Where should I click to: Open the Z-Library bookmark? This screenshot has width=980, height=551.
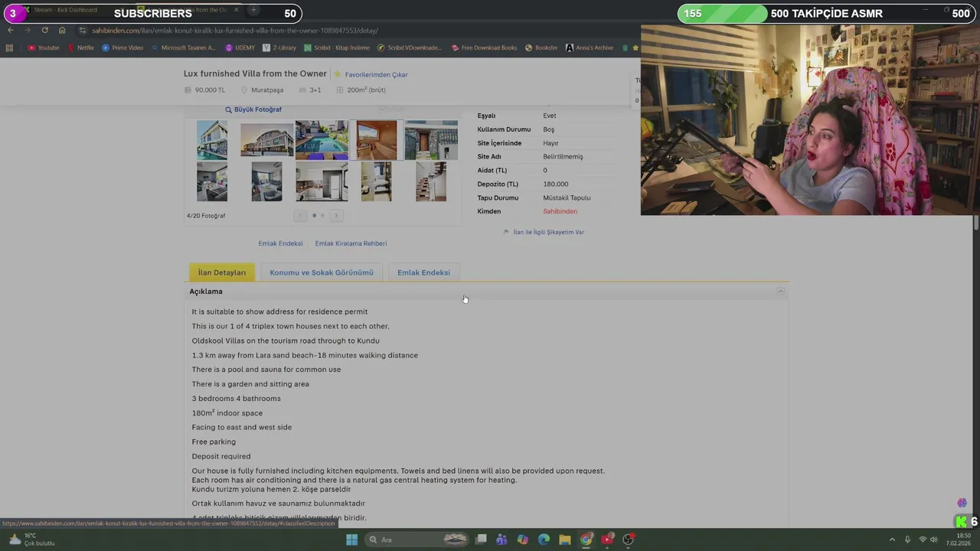pos(279,47)
